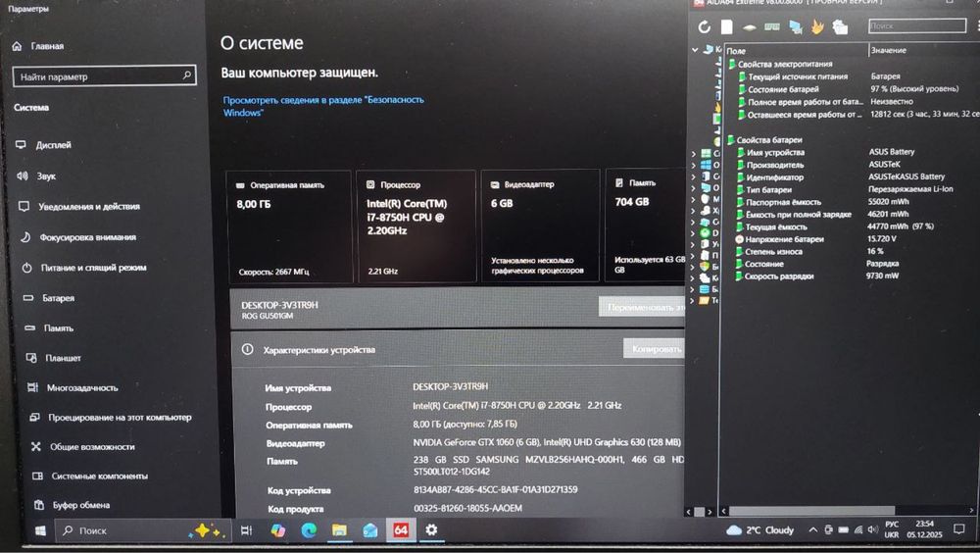Open AIDA64 memory benchmark green RAM icon
The height and width of the screenshot is (553, 980).
coord(772,26)
